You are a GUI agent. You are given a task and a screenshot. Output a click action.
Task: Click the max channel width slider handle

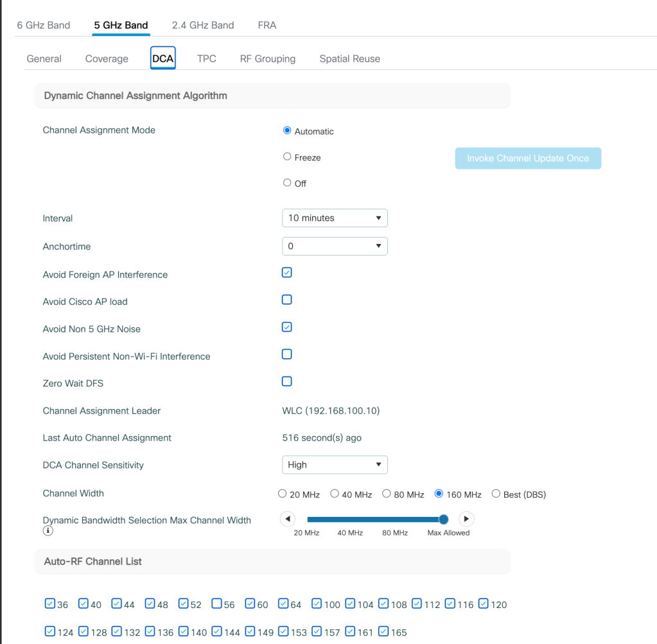pos(443,519)
